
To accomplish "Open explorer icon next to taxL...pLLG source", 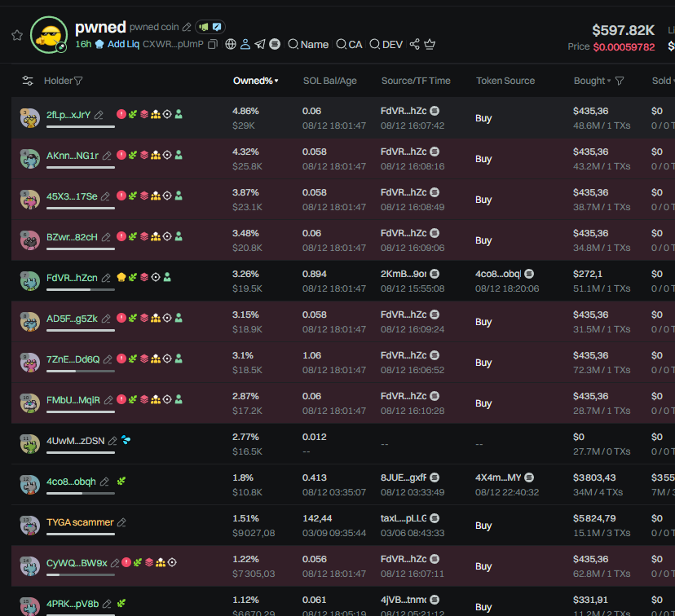I will [435, 518].
